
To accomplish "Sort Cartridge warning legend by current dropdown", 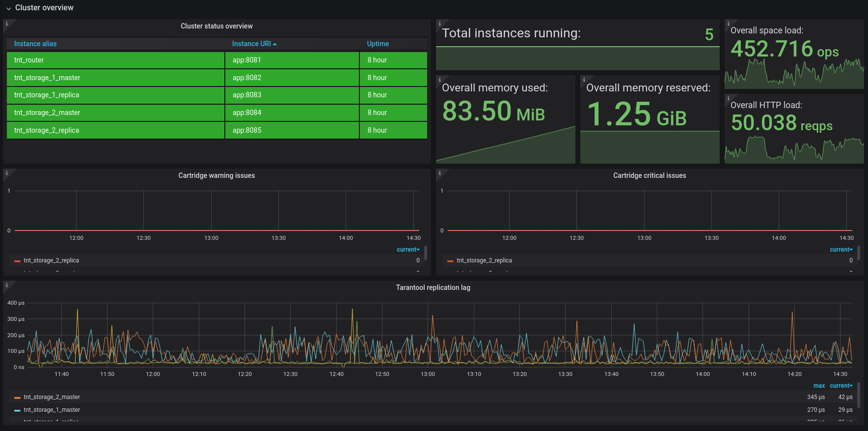I will click(408, 250).
